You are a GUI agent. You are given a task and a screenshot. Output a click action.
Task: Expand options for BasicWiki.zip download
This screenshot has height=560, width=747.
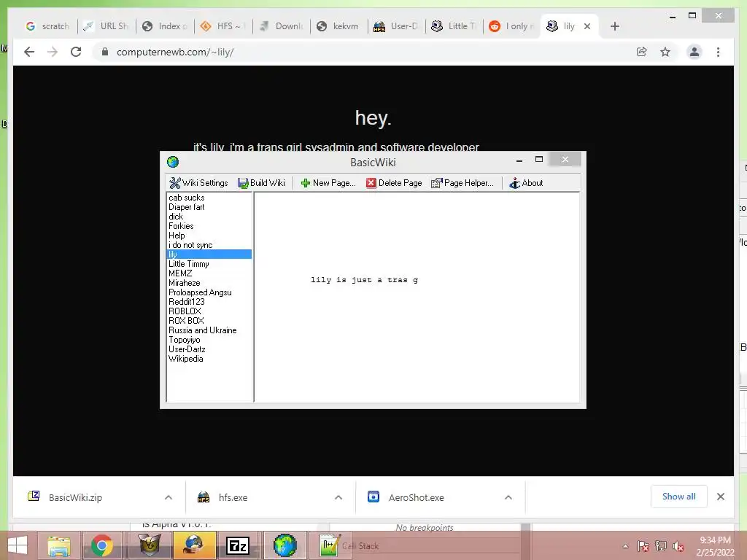169,497
